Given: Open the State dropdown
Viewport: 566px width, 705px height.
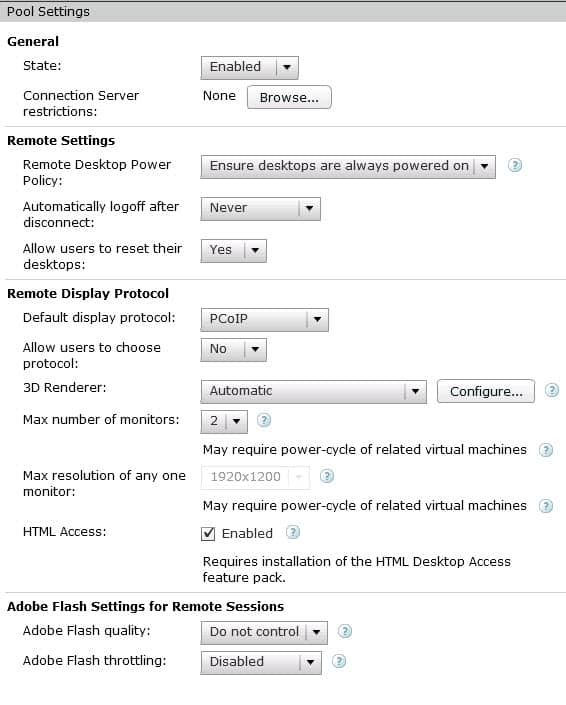Looking at the screenshot, I should pos(250,67).
